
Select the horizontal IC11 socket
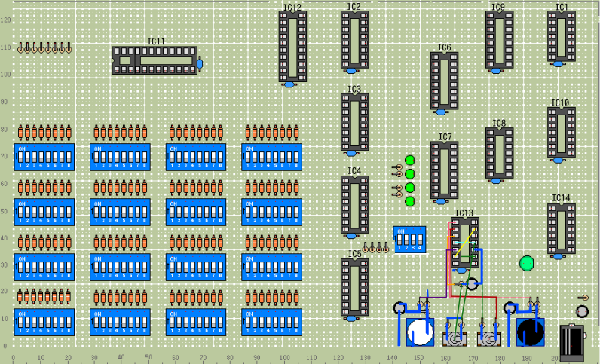click(155, 60)
